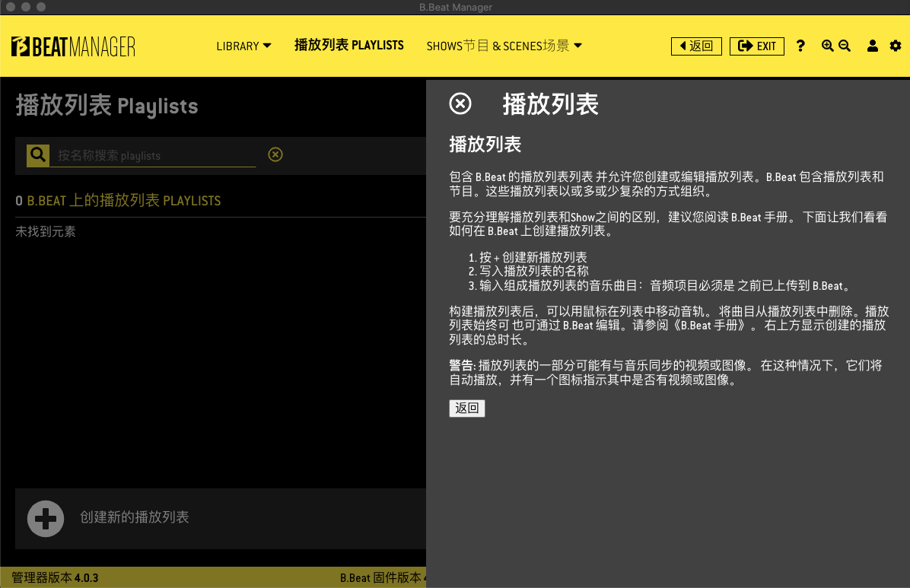Open the help question mark icon

[x=800, y=46]
